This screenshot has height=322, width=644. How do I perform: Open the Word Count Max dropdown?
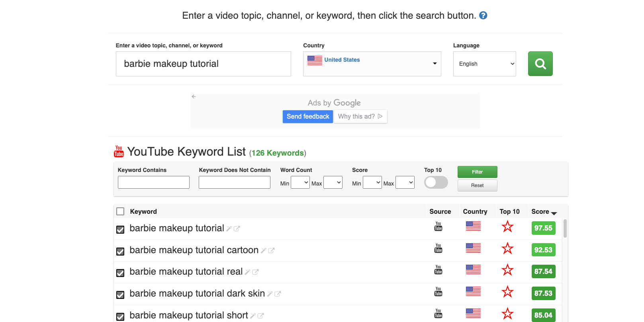point(333,182)
